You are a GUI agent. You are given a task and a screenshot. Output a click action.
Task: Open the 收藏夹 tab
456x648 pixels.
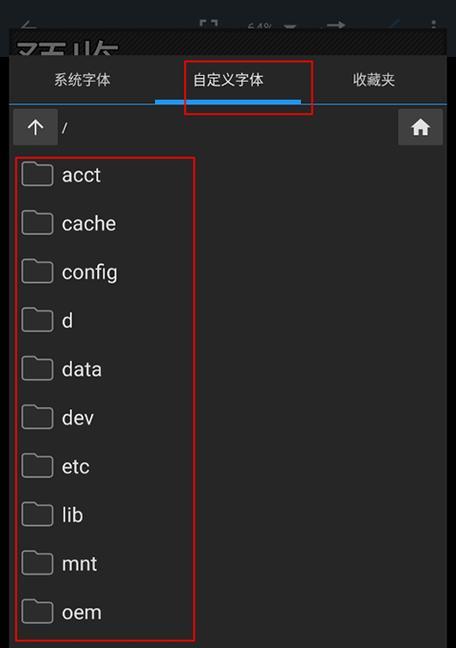[374, 80]
